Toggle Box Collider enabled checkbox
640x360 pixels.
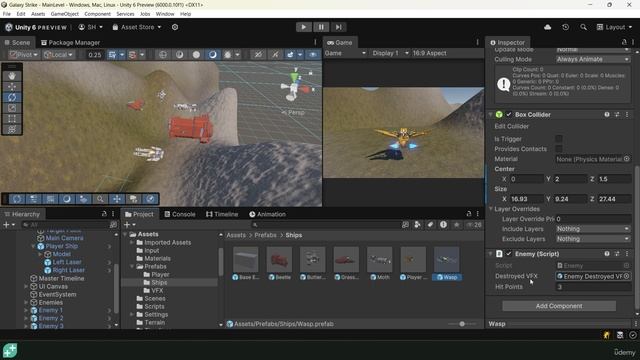(x=509, y=115)
